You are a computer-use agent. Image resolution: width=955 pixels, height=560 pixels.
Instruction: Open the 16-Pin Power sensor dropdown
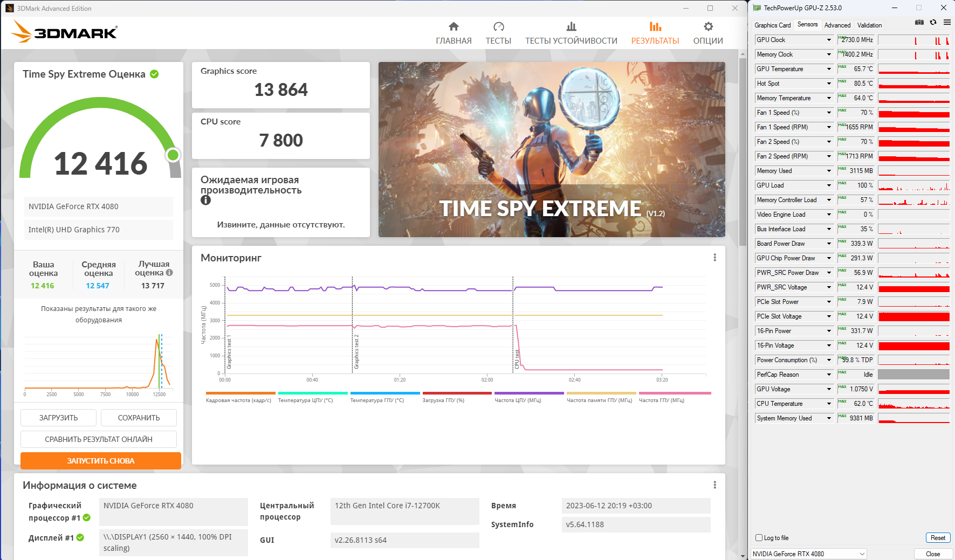829,331
